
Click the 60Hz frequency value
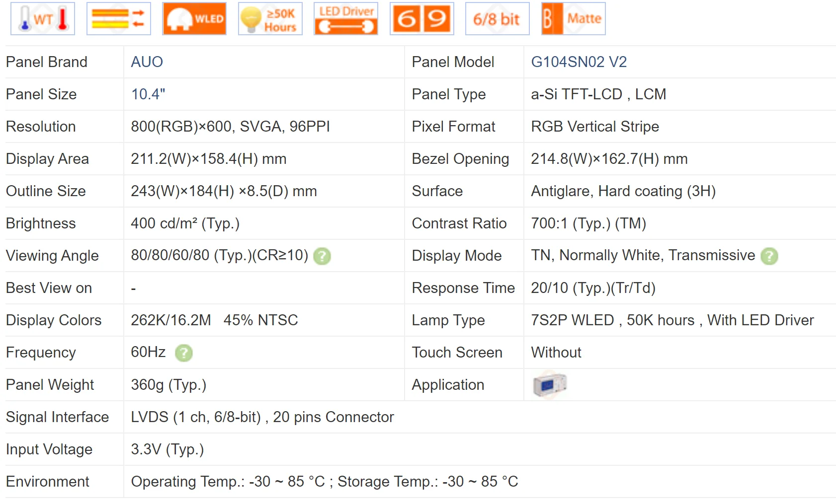click(148, 352)
